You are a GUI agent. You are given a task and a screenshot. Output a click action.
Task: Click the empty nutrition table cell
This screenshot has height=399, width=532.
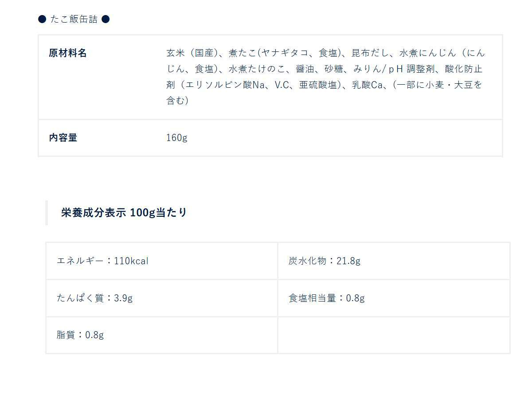point(394,335)
